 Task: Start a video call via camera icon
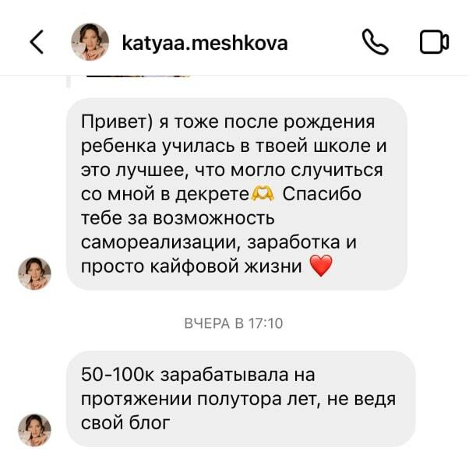click(x=434, y=42)
